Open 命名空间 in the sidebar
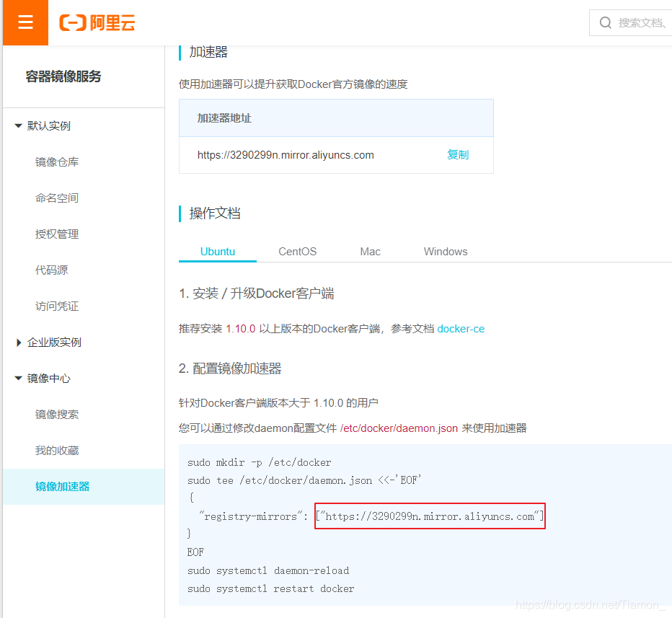Image resolution: width=672 pixels, height=618 pixels. (57, 198)
